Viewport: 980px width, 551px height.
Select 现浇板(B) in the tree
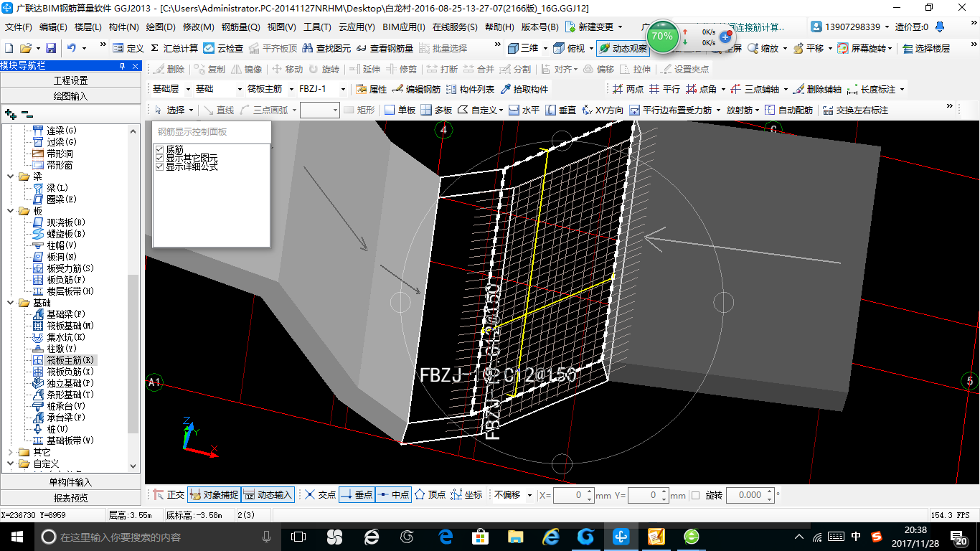click(59, 222)
